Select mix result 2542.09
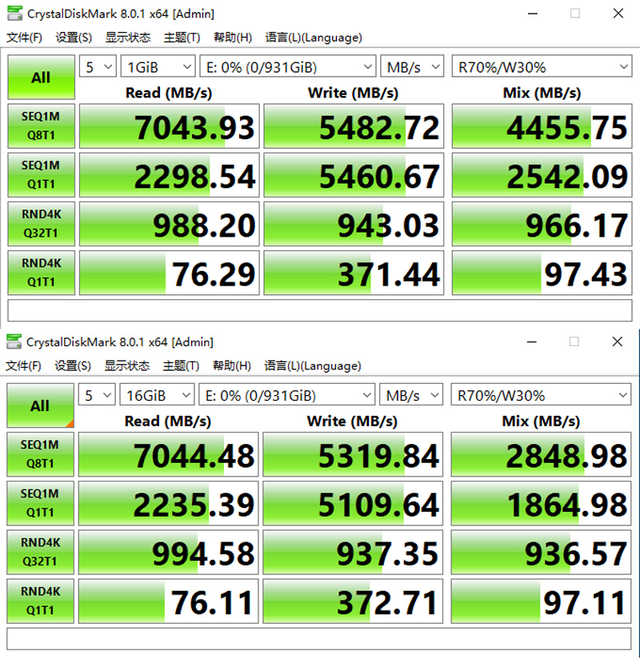Viewport: 640px width, 667px height. click(x=542, y=175)
